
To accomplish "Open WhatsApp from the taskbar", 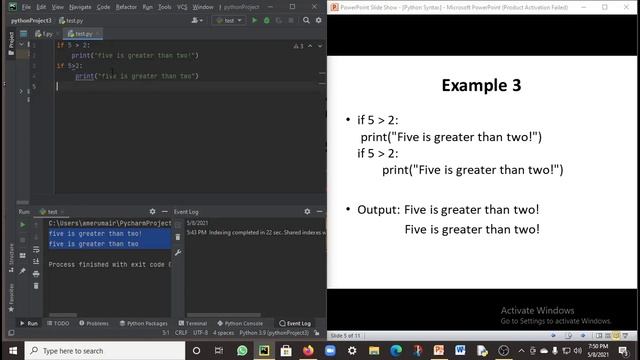I will click(x=242, y=351).
